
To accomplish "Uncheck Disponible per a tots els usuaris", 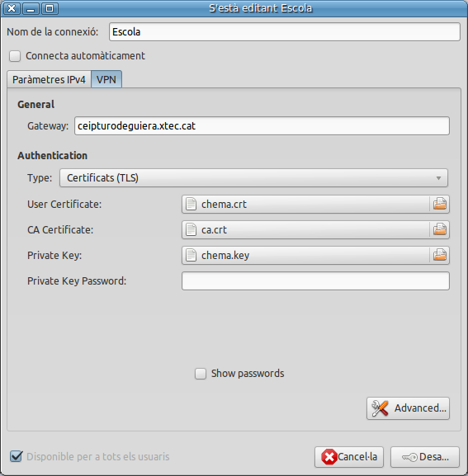I will coord(16,456).
